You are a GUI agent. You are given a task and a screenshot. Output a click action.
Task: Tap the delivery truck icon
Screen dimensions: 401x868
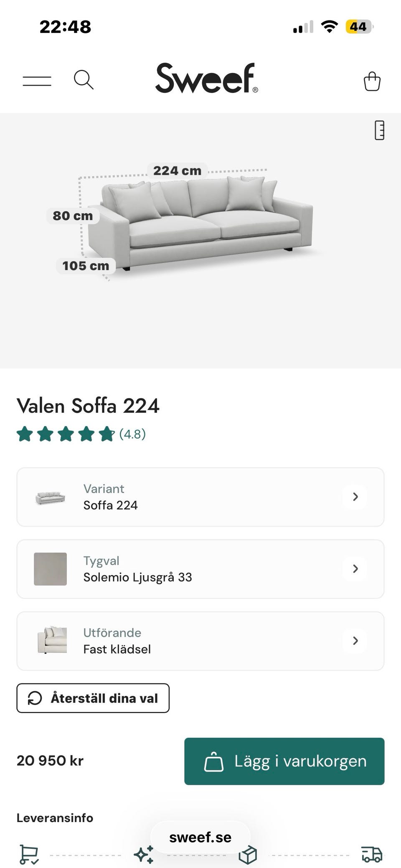pyautogui.click(x=371, y=854)
